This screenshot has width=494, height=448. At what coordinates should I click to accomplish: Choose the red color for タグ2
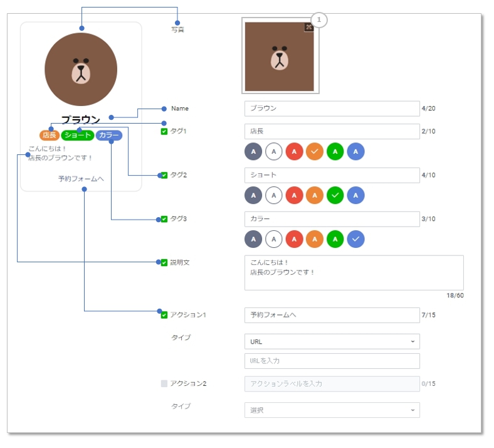[x=294, y=195]
